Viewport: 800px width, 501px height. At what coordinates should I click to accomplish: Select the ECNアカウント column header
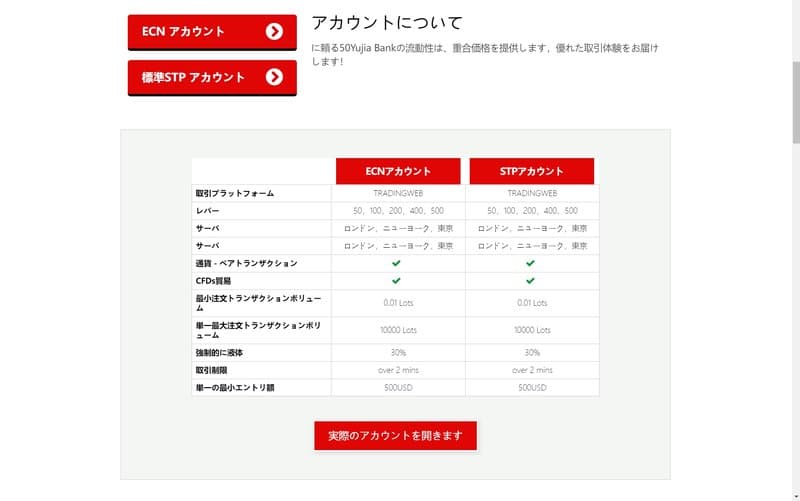pos(398,171)
